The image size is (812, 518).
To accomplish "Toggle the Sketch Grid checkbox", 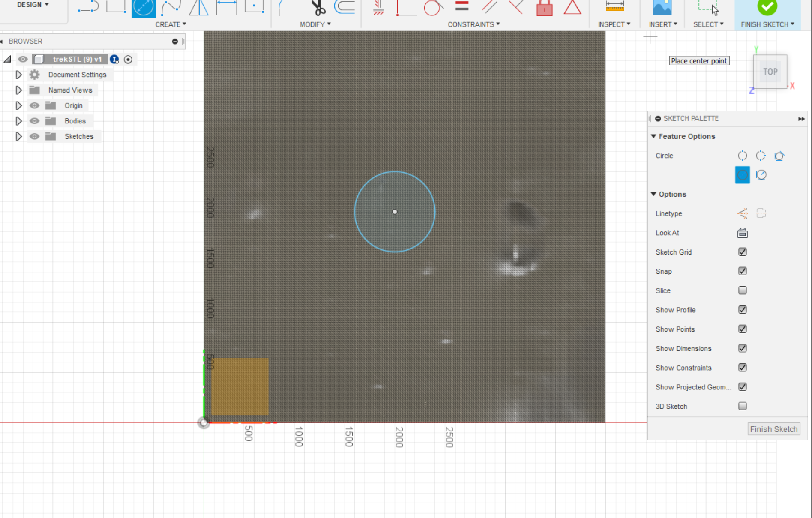I will click(743, 252).
